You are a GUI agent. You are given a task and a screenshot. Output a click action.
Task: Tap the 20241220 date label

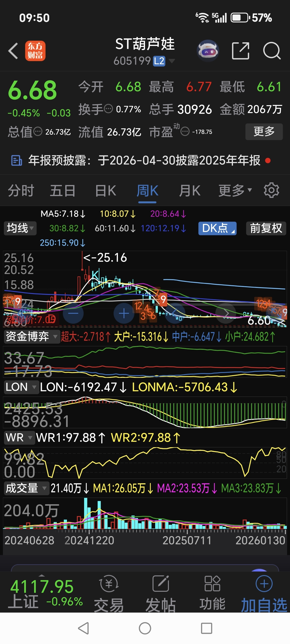(x=89, y=540)
